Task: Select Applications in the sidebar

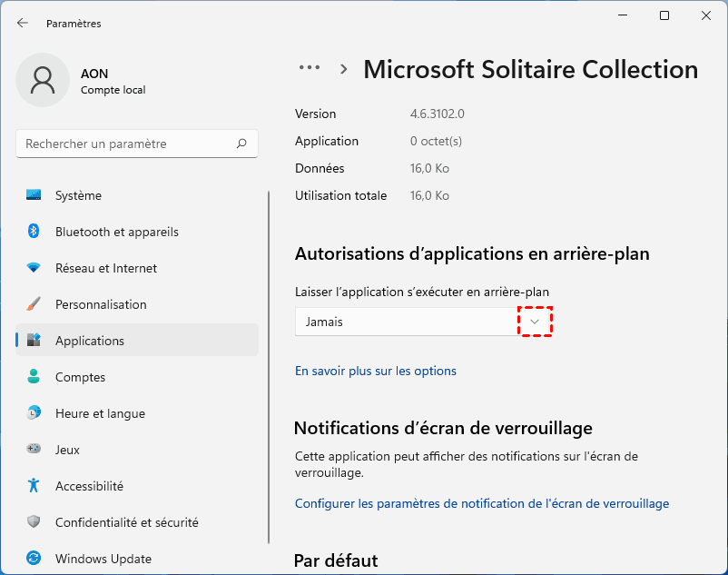Action: pos(90,341)
